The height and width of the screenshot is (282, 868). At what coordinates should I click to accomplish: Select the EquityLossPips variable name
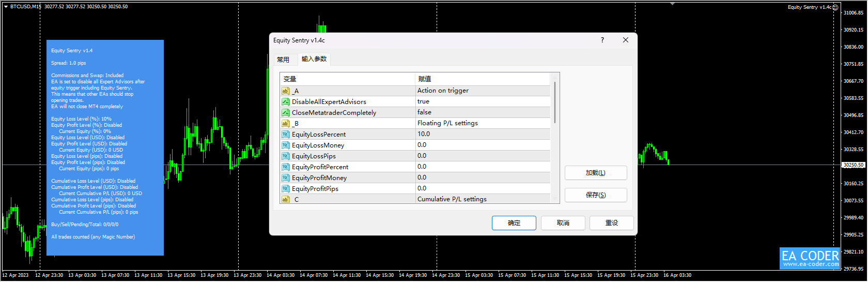coord(314,156)
